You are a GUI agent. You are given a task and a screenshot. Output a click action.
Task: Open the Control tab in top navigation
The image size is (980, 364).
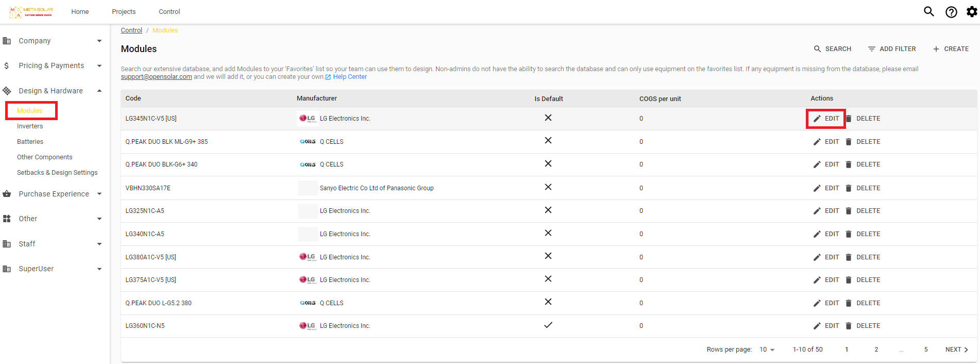point(170,12)
